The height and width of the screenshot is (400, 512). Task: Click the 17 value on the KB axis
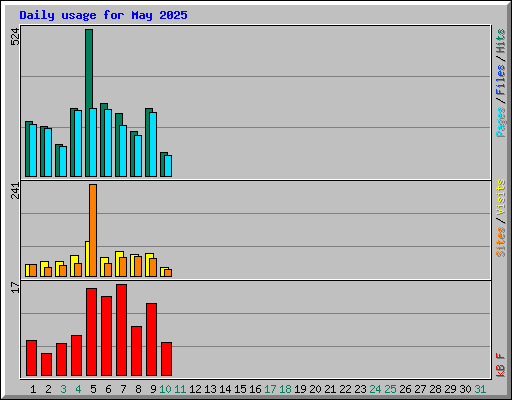[x=15, y=288]
